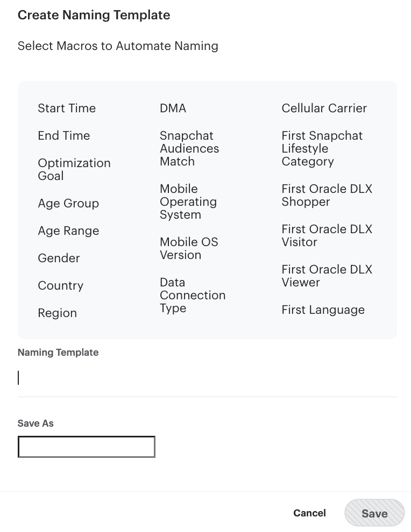Add the Age Range macro

pyautogui.click(x=68, y=231)
